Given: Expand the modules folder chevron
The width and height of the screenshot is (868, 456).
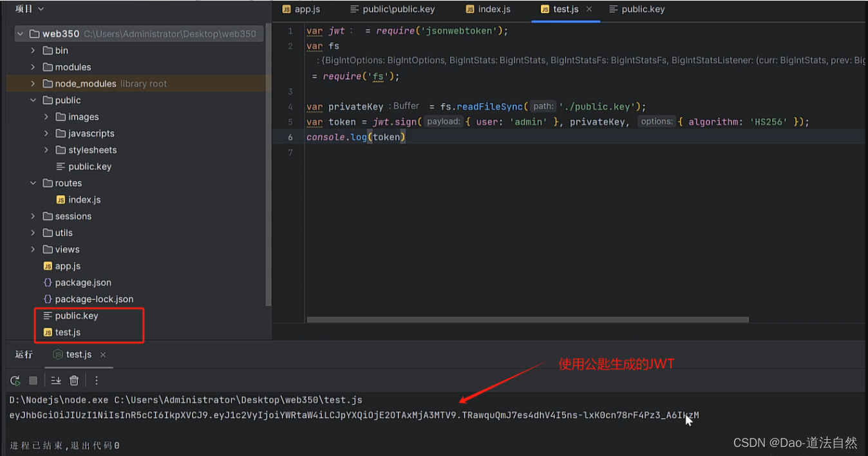Looking at the screenshot, I should 33,67.
